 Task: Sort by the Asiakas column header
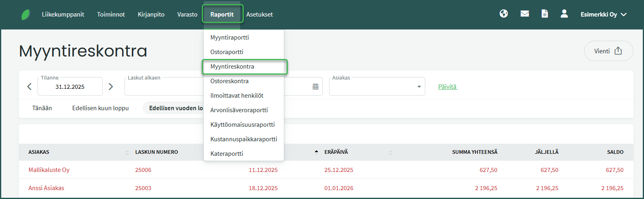[39, 152]
